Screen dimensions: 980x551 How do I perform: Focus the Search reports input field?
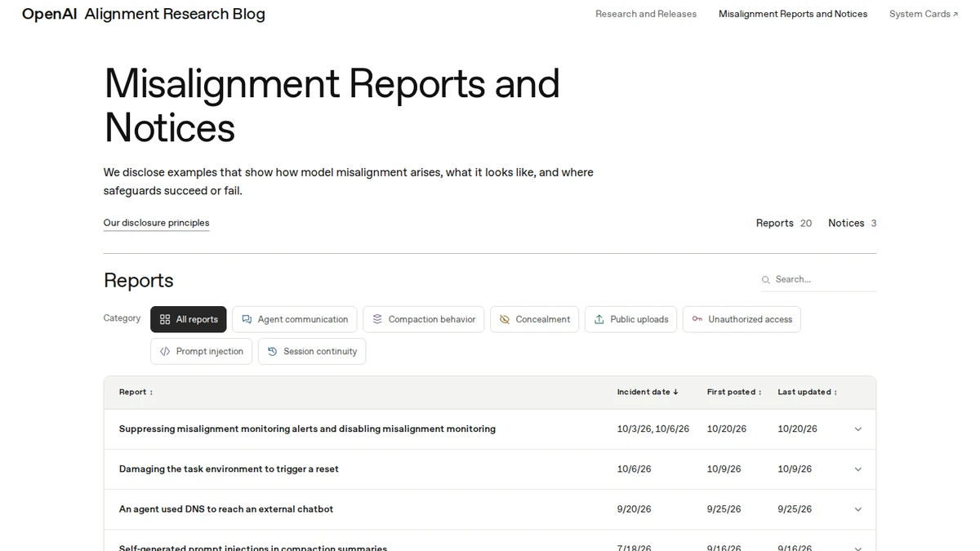pyautogui.click(x=818, y=279)
